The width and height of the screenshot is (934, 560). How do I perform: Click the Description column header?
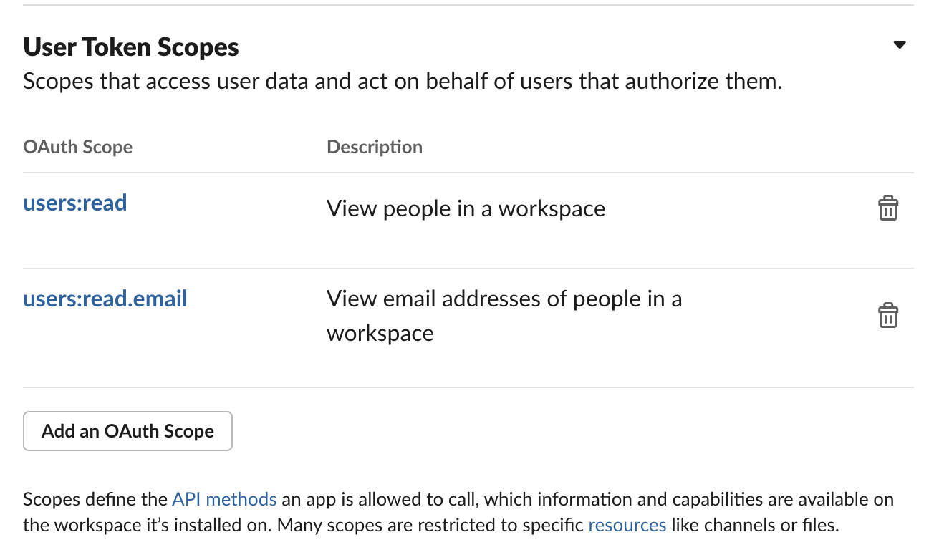click(375, 147)
